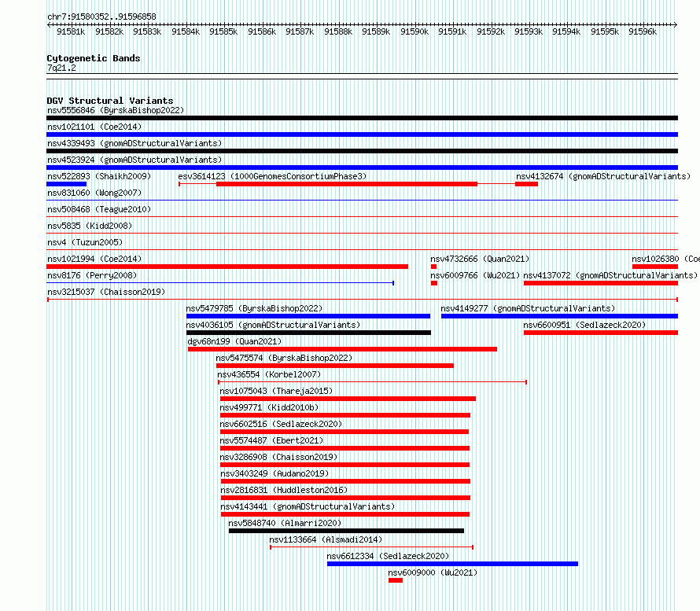Image resolution: width=700 pixels, height=611 pixels.
Task: Open nsv6612334 (Sedlazeck2020) label
Action: pyautogui.click(x=388, y=556)
